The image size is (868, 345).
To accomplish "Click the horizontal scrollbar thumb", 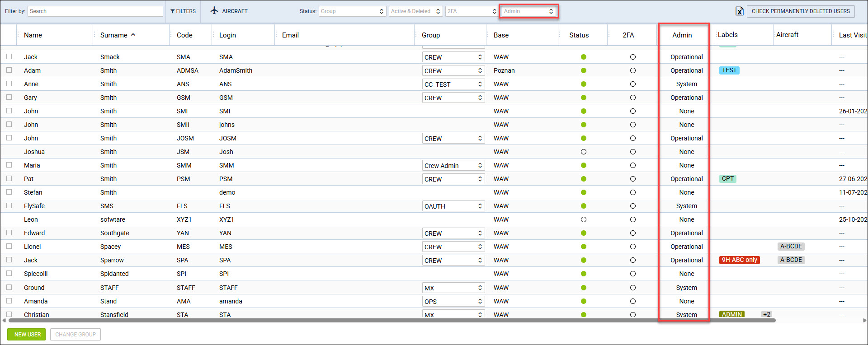I will point(392,321).
